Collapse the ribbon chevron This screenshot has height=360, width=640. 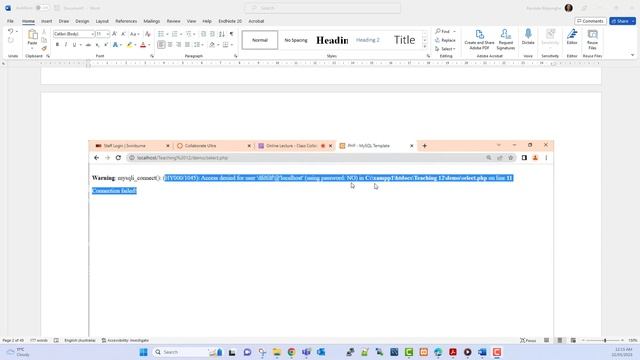pyautogui.click(x=633, y=55)
